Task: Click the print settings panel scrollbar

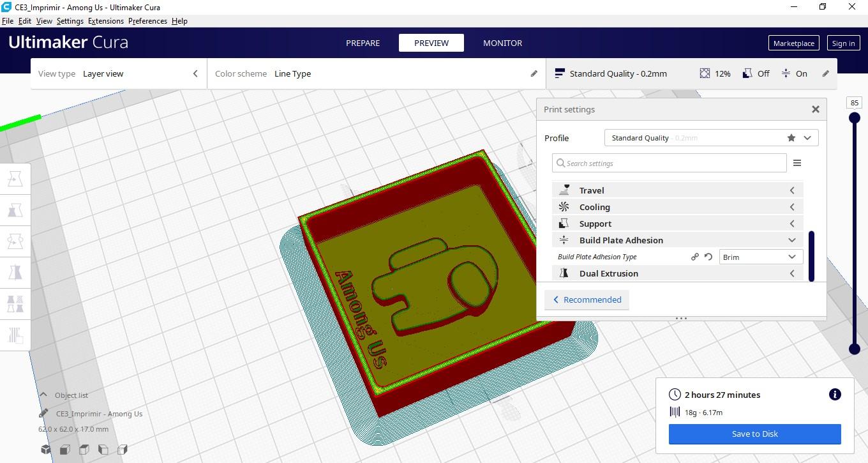Action: [811, 255]
